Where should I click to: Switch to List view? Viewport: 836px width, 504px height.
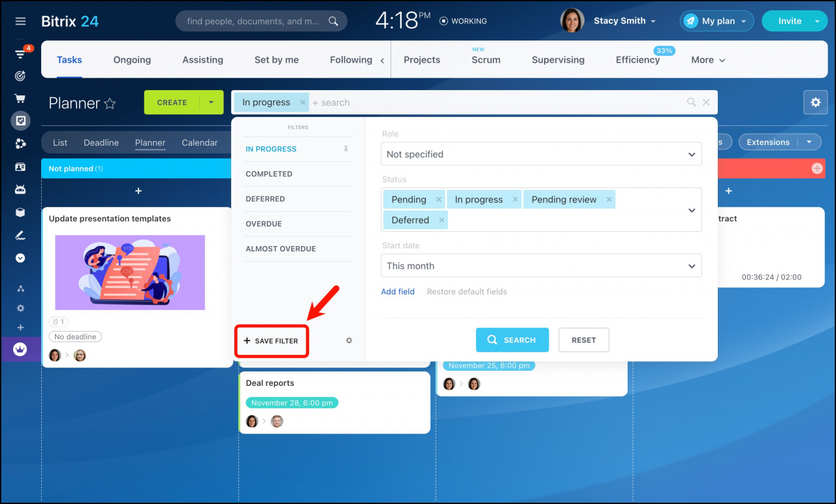coord(60,142)
